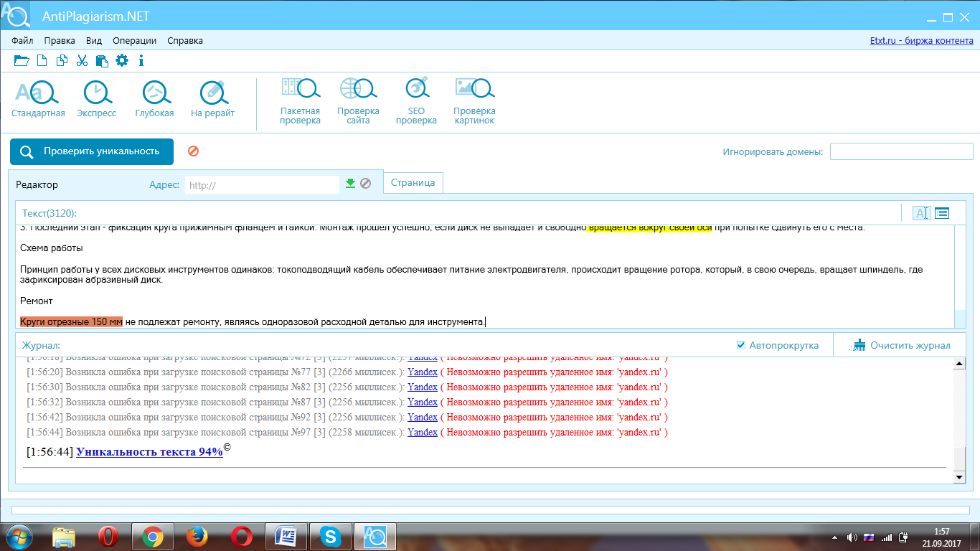The width and height of the screenshot is (980, 551).
Task: Focus the Игнорировать домены input field
Action: [902, 151]
